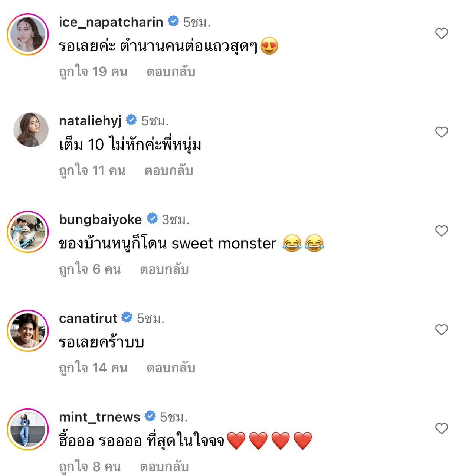The image size is (475, 476).
Task: Like canatirut's comment with the heart
Action: (441, 330)
